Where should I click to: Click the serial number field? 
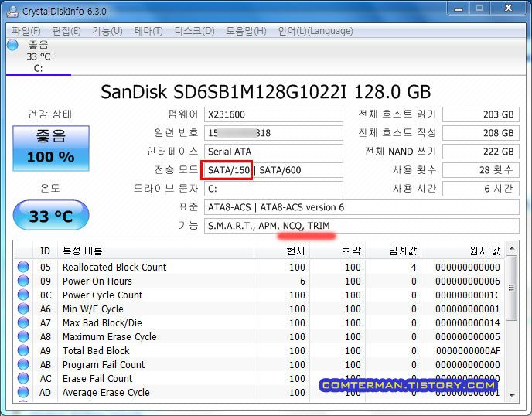tap(274, 133)
